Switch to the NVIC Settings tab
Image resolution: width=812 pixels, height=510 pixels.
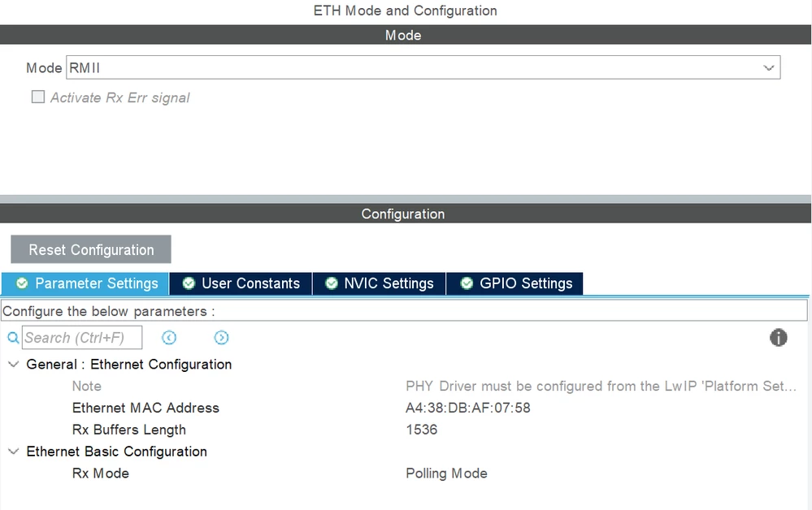coord(379,283)
